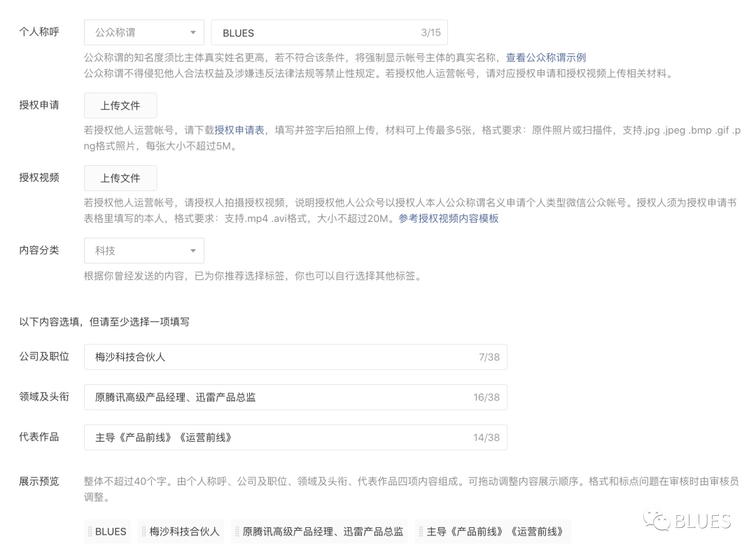Screen dimensions: 756x553
Task: Download the 授权申请表 via link
Action: coord(239,129)
